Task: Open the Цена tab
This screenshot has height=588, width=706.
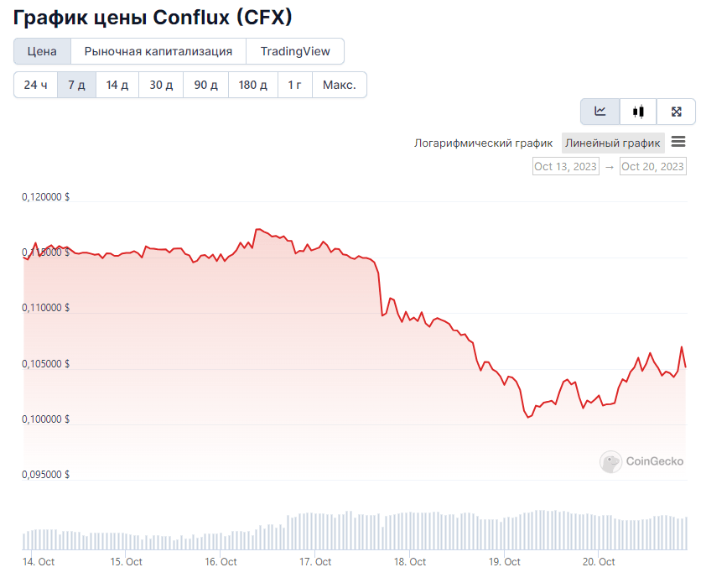Action: pyautogui.click(x=42, y=51)
